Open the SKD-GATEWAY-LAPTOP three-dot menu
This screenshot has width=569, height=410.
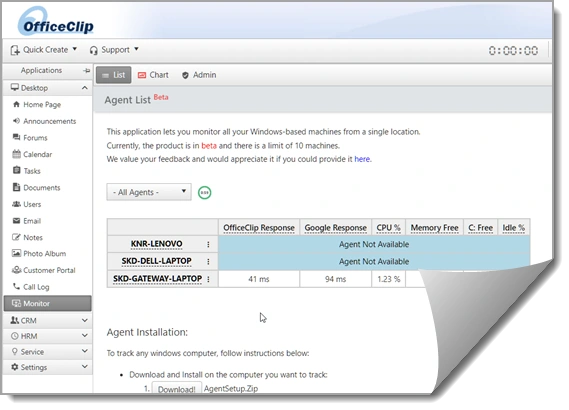coord(208,279)
